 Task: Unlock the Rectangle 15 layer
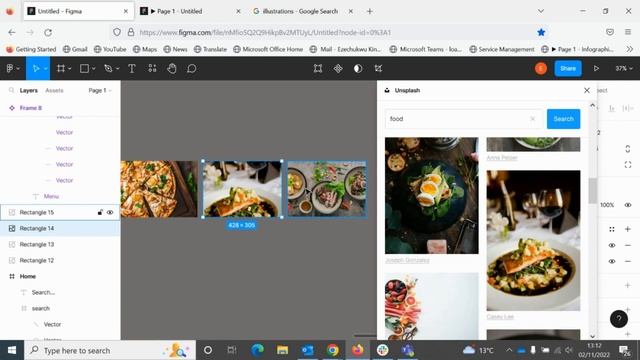[100, 213]
